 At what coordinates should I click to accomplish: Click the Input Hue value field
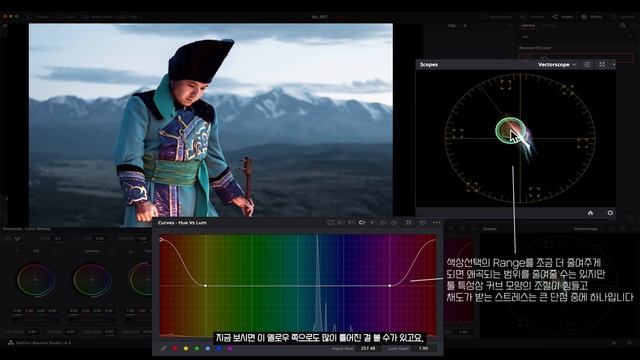[x=368, y=349]
